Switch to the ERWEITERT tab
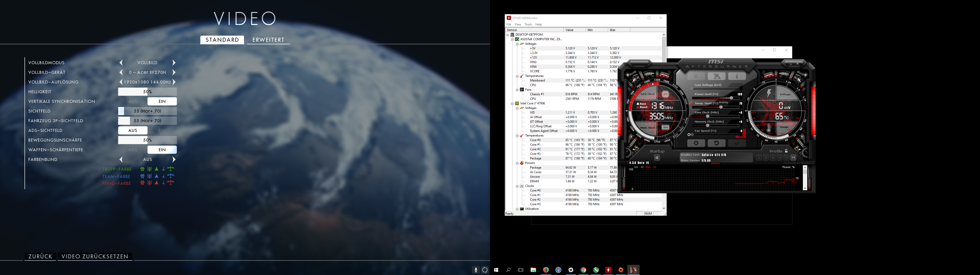The width and height of the screenshot is (980, 275). point(268,40)
